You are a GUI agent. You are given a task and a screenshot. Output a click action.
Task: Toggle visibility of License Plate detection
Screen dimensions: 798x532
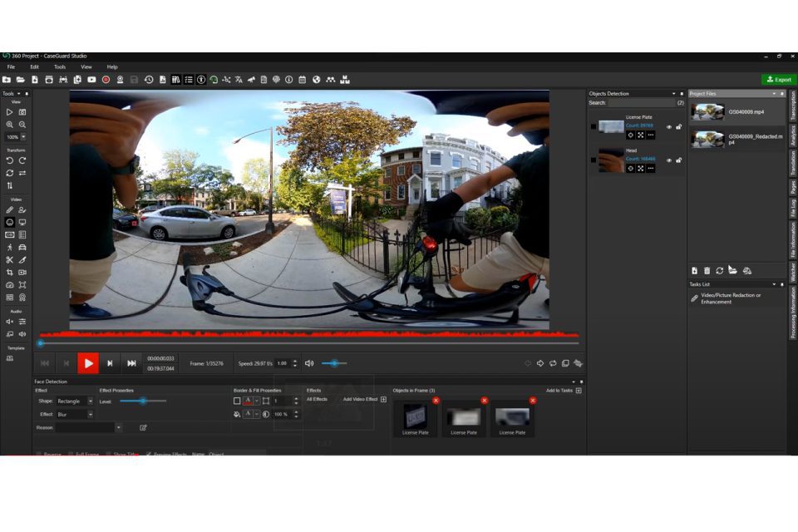pyautogui.click(x=669, y=127)
